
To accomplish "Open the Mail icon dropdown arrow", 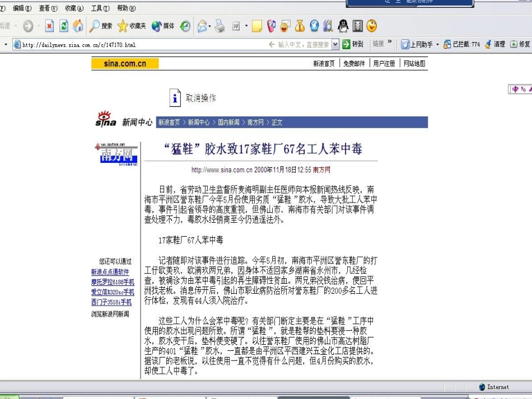I will 209,26.
